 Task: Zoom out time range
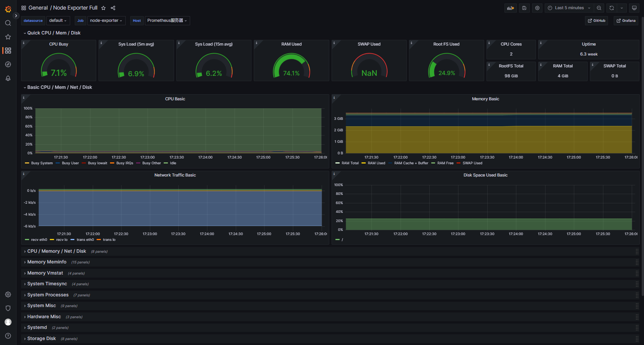click(599, 8)
